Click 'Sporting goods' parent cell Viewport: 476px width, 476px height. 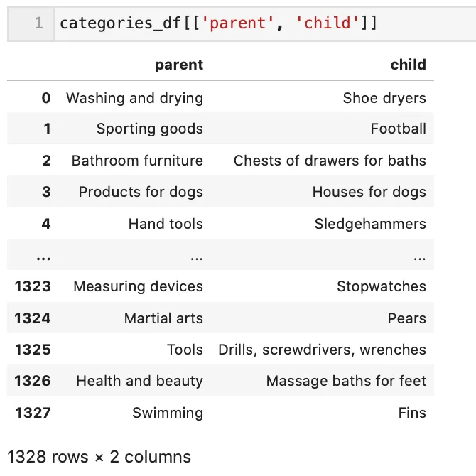coord(150,129)
